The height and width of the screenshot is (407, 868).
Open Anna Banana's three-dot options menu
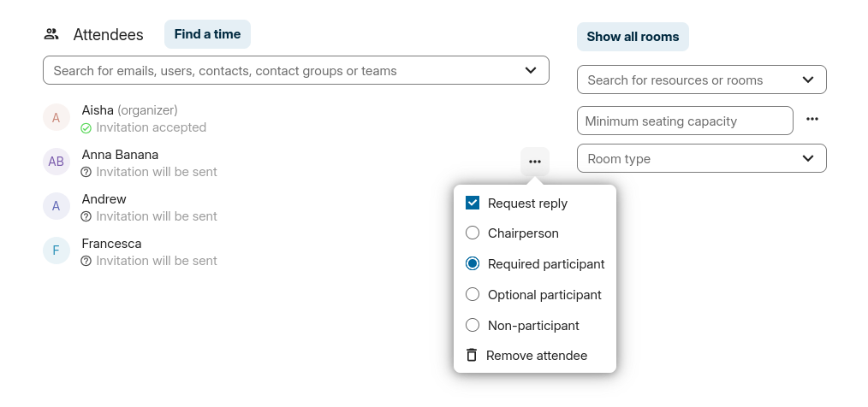coord(535,162)
